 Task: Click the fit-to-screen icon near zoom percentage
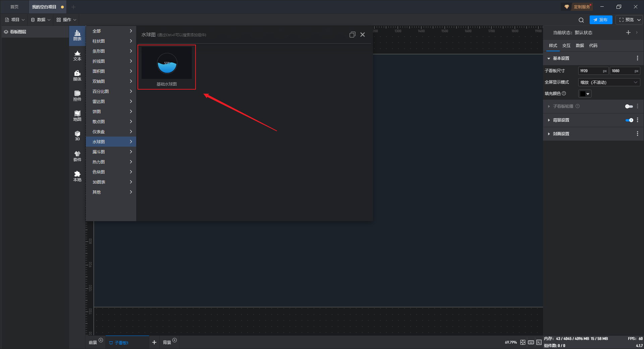click(x=523, y=342)
